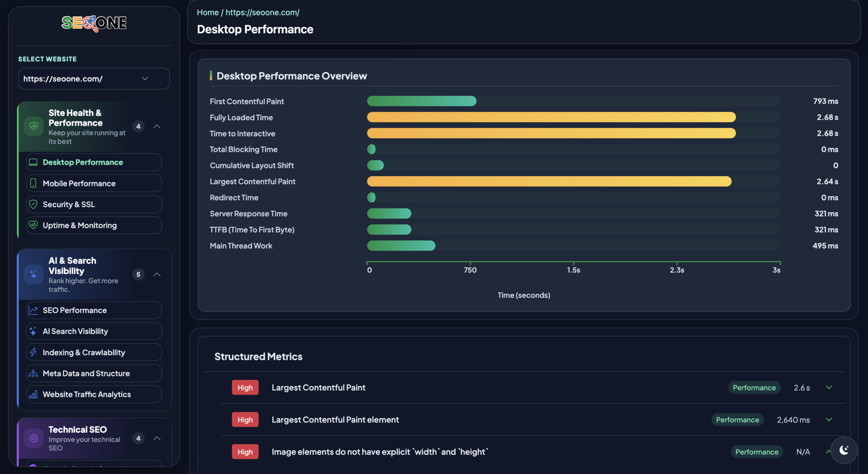The image size is (868, 474).
Task: Click the Indexing & Crawlability lightning icon
Action: pos(33,352)
